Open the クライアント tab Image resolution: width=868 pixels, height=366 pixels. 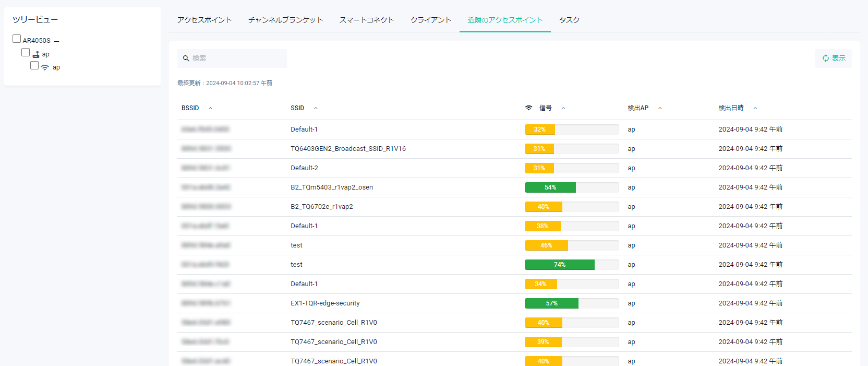pyautogui.click(x=430, y=20)
